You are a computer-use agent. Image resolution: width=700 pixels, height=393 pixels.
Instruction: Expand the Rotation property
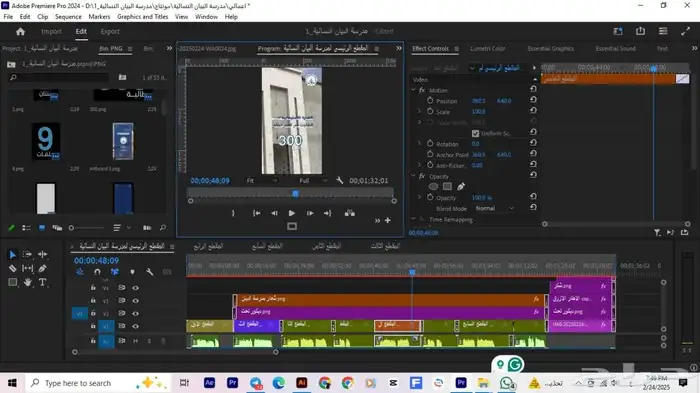tap(419, 144)
